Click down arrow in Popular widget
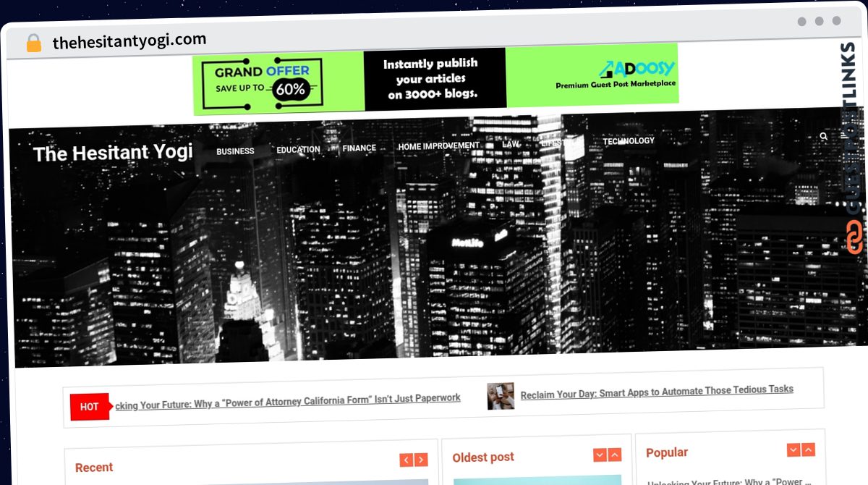 pyautogui.click(x=793, y=450)
